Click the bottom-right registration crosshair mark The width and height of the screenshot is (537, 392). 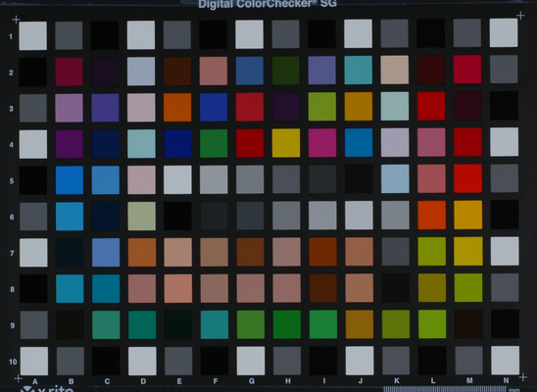coord(523,377)
